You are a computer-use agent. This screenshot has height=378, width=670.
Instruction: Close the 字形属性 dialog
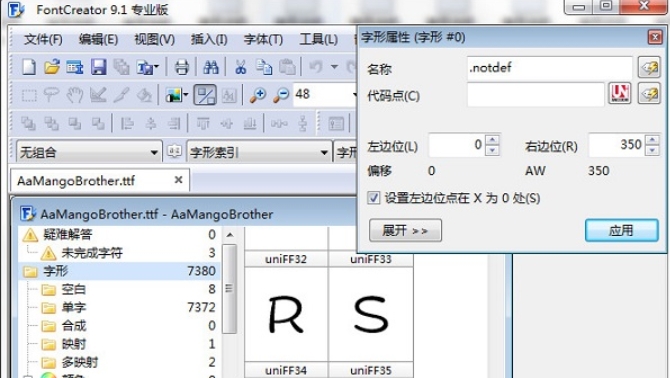click(655, 37)
